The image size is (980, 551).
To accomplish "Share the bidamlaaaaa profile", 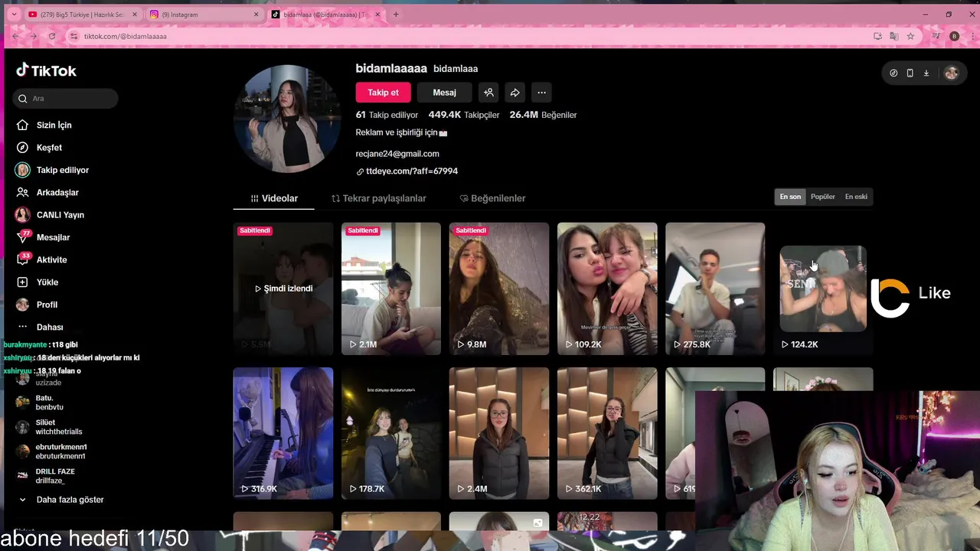I will pos(515,93).
